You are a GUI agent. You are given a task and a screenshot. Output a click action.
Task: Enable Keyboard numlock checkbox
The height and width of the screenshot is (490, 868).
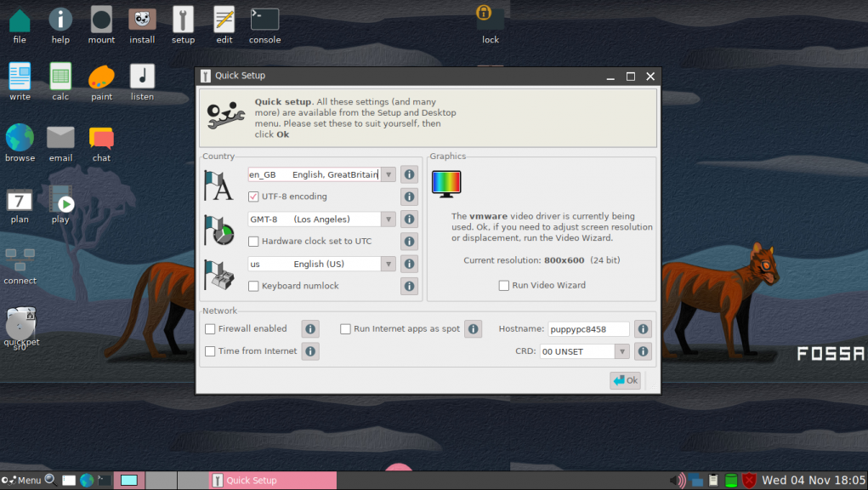[x=253, y=286]
